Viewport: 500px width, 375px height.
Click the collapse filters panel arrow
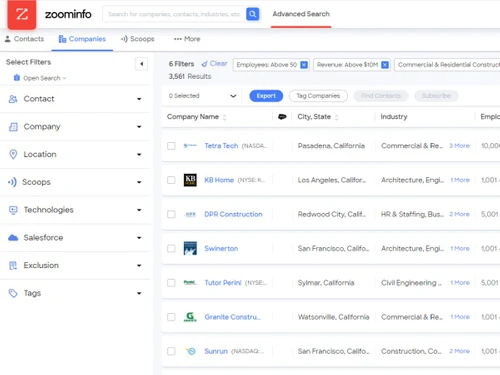pos(142,64)
